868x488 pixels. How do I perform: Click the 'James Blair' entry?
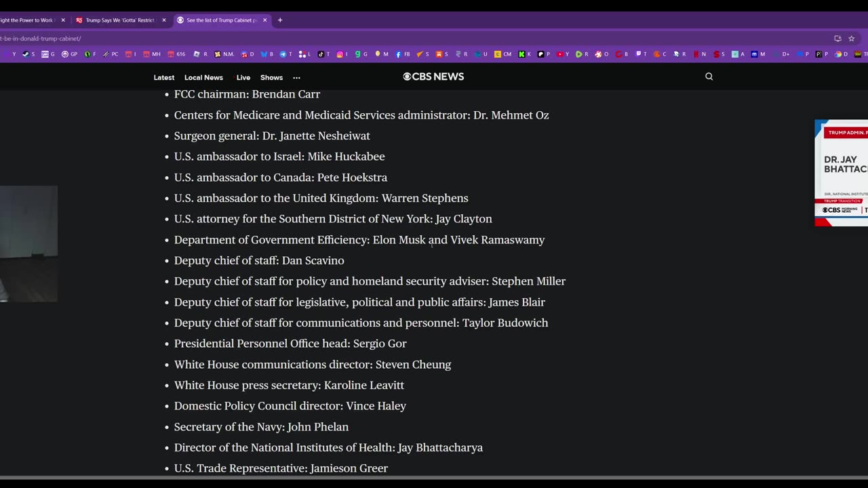coord(359,302)
